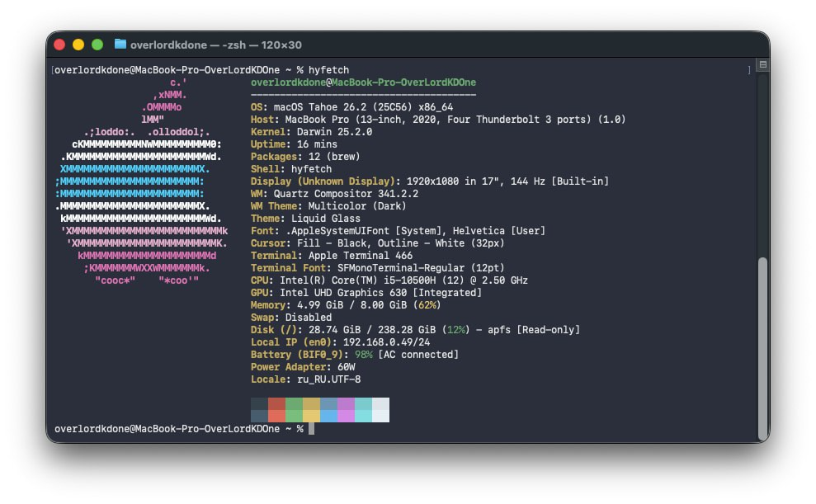Click the 'Disk (/): 28.74 GiB' line
The width and height of the screenshot is (816, 504).
[415, 330]
